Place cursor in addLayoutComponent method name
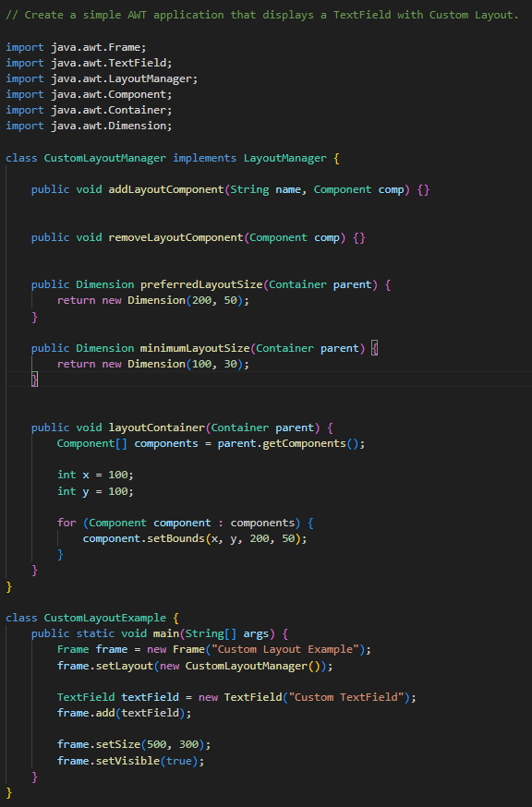 [x=166, y=189]
